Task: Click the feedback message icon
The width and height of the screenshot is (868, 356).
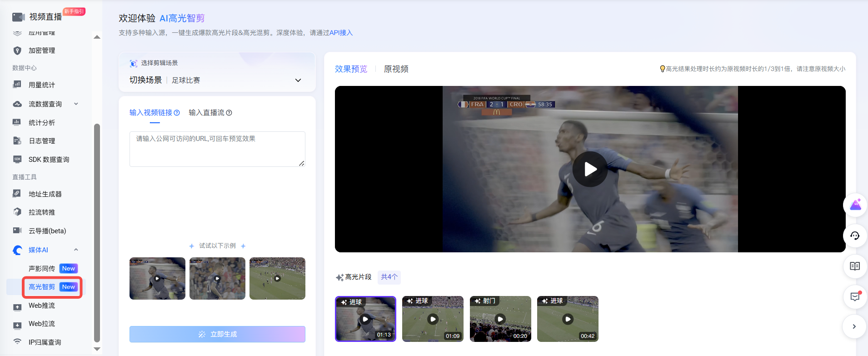Action: [855, 296]
